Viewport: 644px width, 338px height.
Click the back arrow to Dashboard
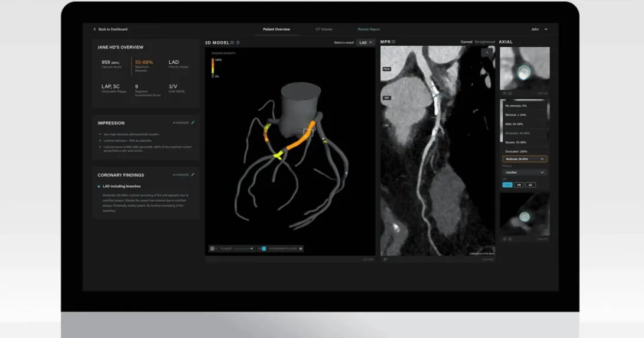(x=95, y=29)
